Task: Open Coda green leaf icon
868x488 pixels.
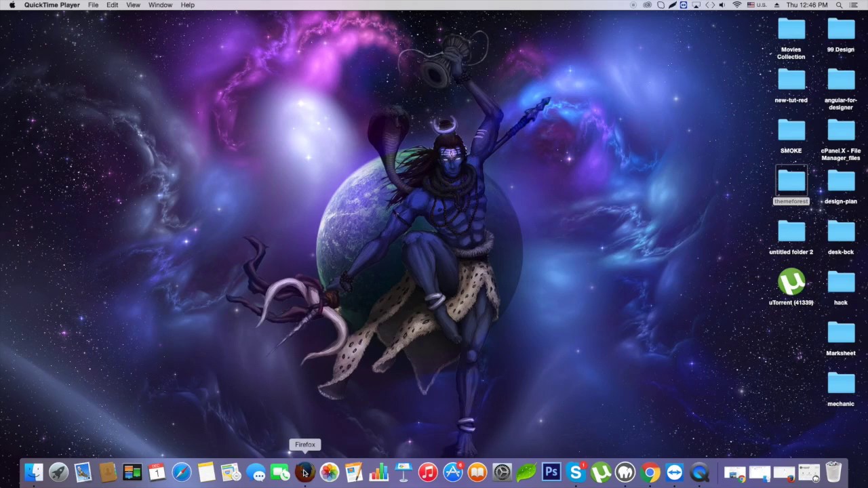Action: pyautogui.click(x=527, y=472)
